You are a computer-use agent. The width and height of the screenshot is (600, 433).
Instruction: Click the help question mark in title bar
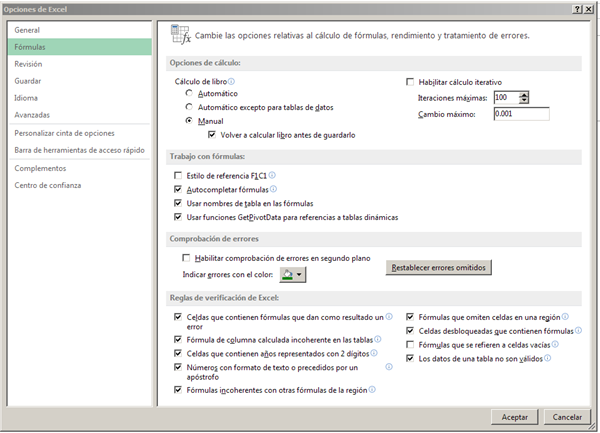pos(578,9)
